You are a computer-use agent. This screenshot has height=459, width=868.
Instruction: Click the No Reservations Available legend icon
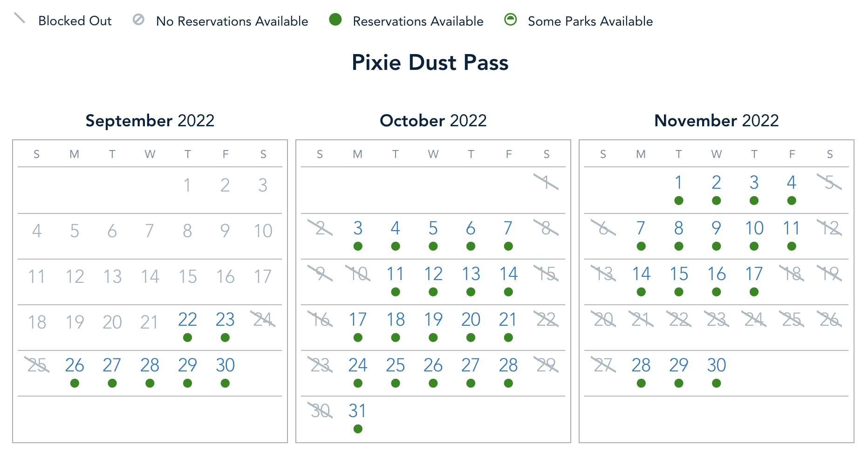(x=138, y=20)
